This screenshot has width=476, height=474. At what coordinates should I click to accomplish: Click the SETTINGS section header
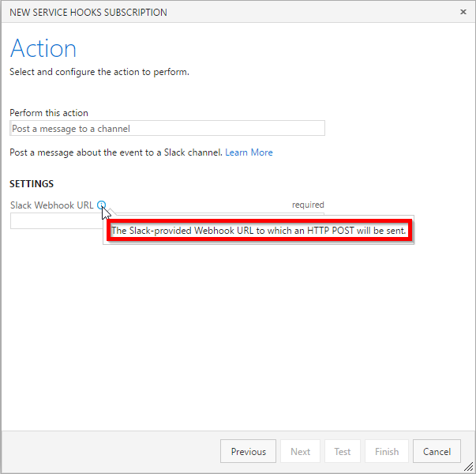click(32, 184)
